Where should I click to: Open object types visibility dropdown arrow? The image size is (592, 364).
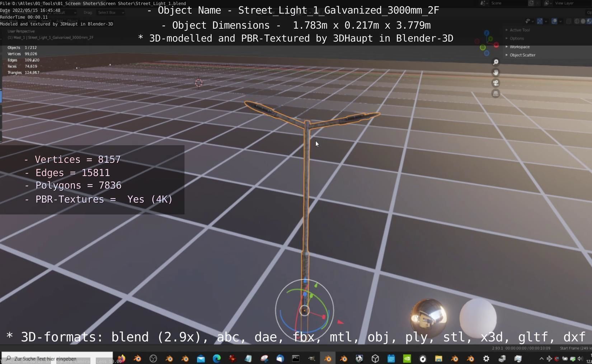coord(533,21)
